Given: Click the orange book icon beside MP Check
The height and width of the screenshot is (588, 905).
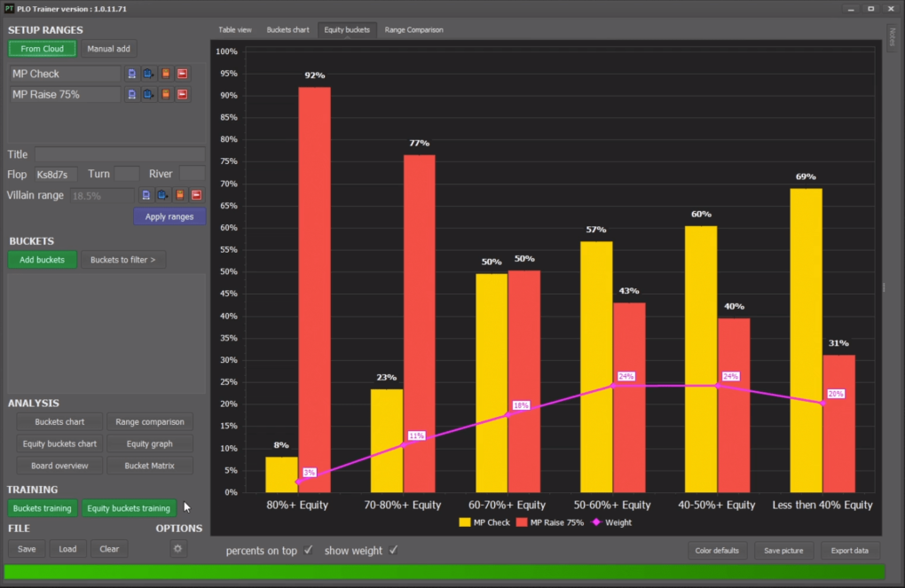Looking at the screenshot, I should pos(166,74).
